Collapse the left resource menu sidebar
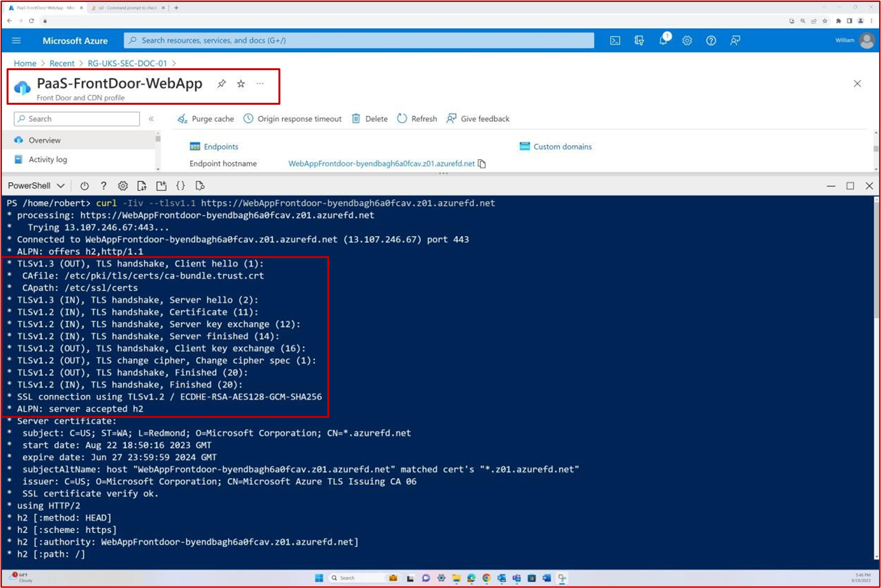Viewport: 881px width, 588px height. click(152, 118)
